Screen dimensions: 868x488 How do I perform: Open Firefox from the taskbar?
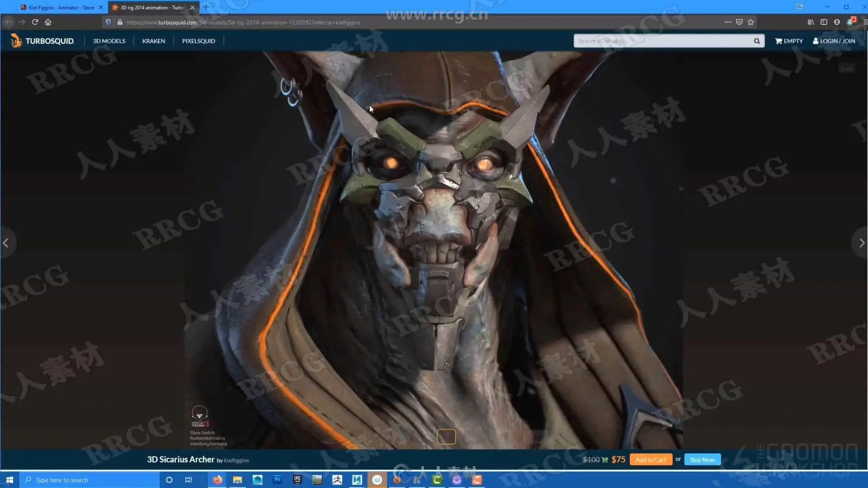pyautogui.click(x=217, y=480)
